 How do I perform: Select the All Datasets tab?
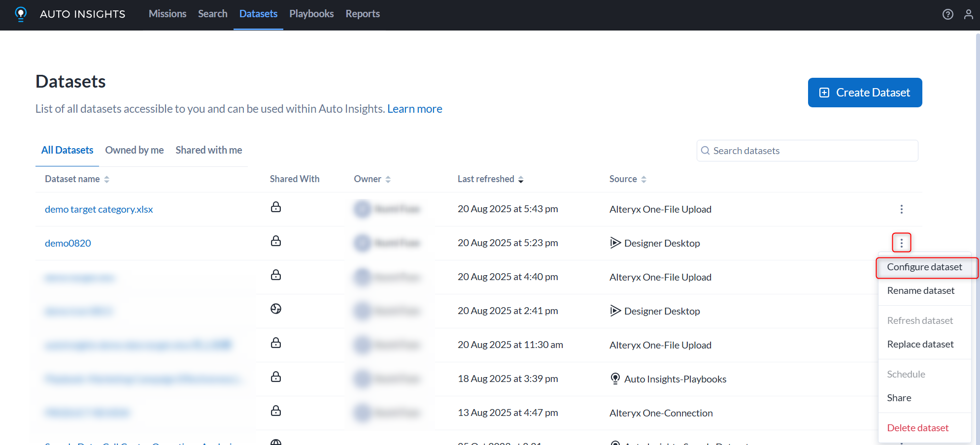pos(67,150)
